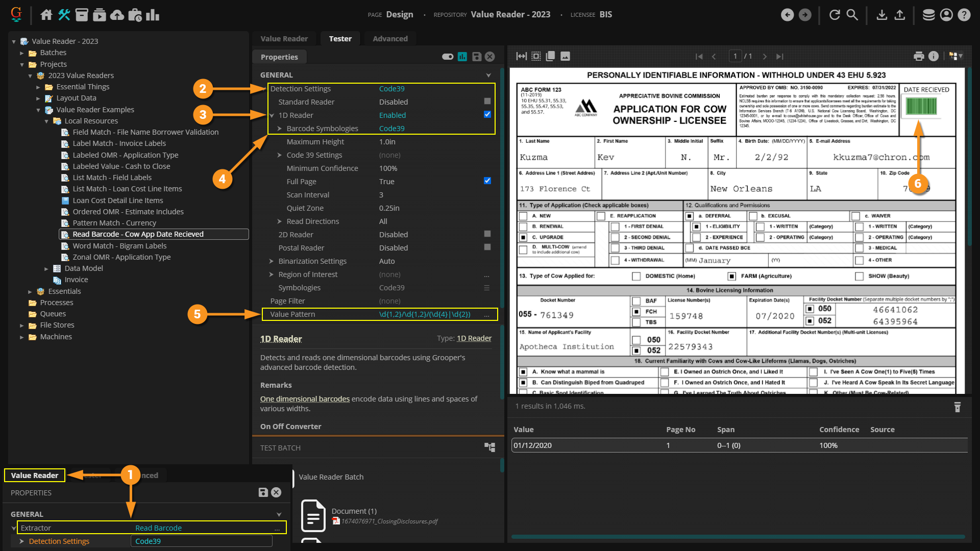Click the page number input field
The image size is (980, 551).
[x=735, y=56]
